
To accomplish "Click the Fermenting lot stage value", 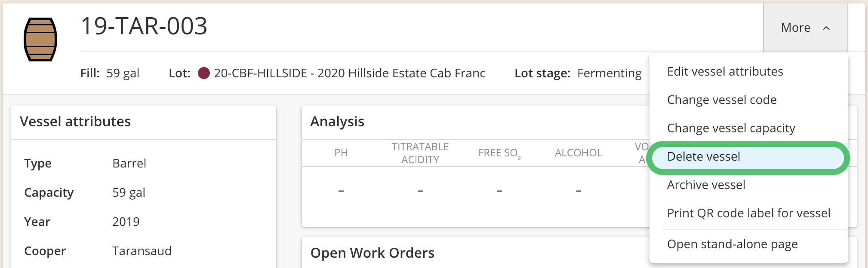I will [x=609, y=73].
